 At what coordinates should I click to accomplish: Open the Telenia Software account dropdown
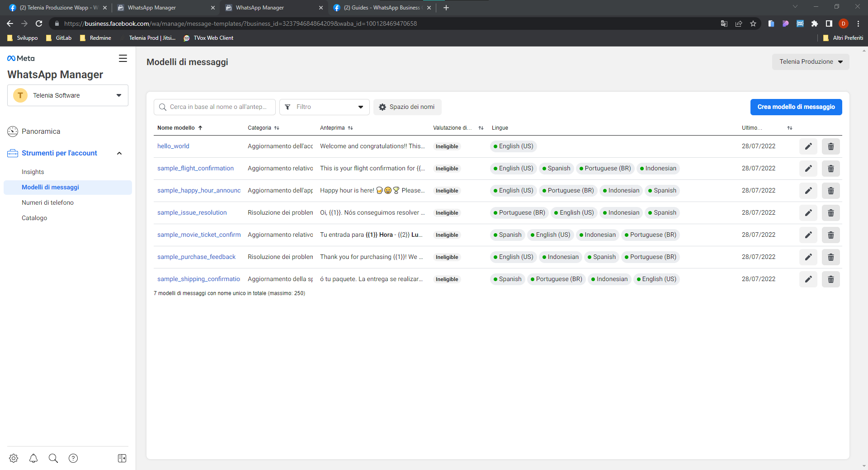(x=68, y=95)
